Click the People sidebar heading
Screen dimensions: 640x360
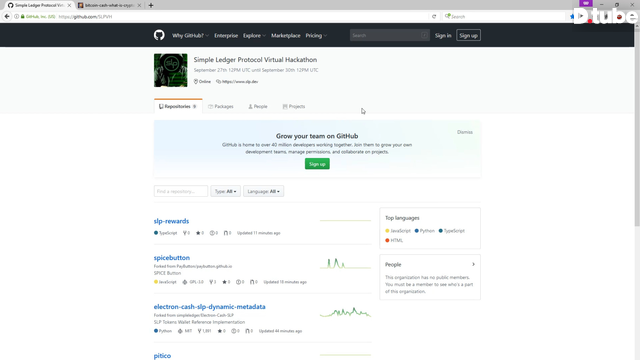tap(393, 264)
